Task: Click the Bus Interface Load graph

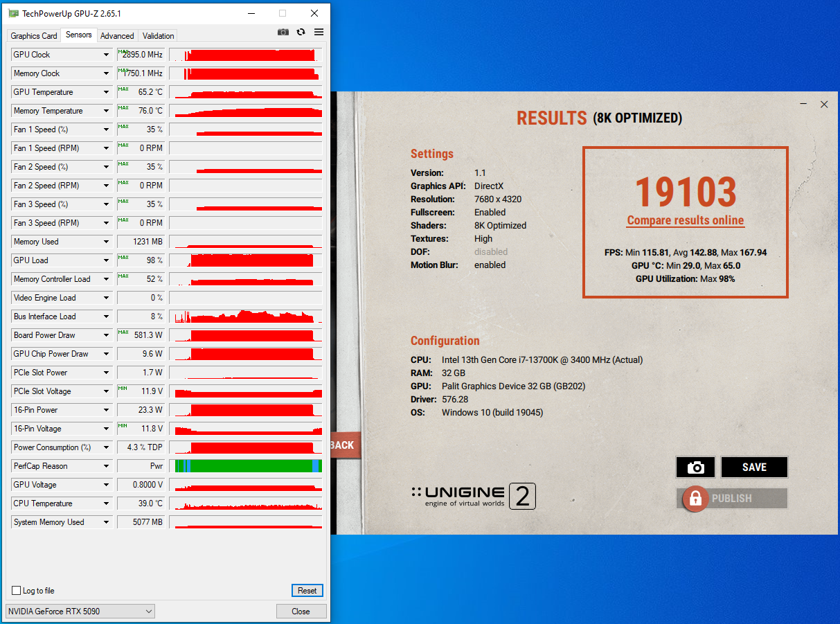Action: [246, 317]
